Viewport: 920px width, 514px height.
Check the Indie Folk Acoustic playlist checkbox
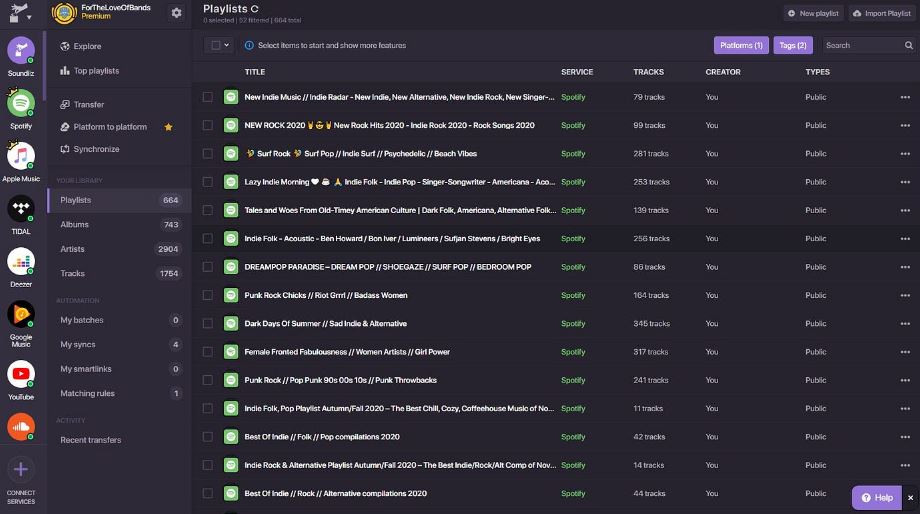click(208, 238)
